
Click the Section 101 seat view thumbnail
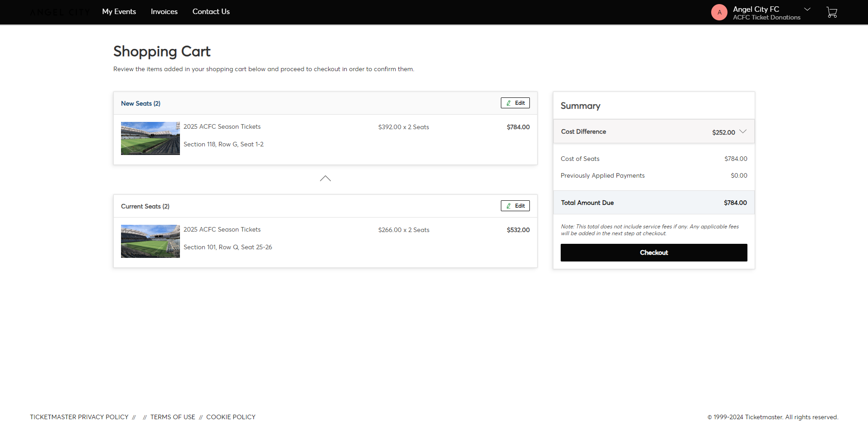[150, 241]
